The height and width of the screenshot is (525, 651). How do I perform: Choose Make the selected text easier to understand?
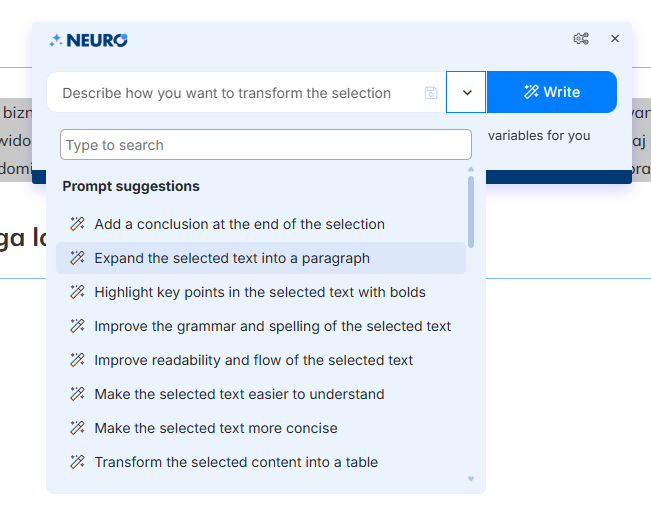point(239,394)
